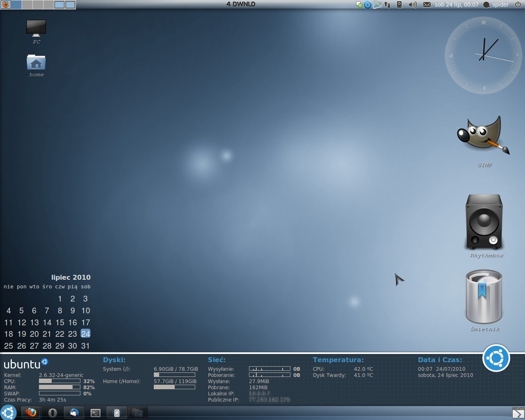This screenshot has width=525, height=420.
Task: Click the CPU usage bar at 32%
Action: (59, 381)
